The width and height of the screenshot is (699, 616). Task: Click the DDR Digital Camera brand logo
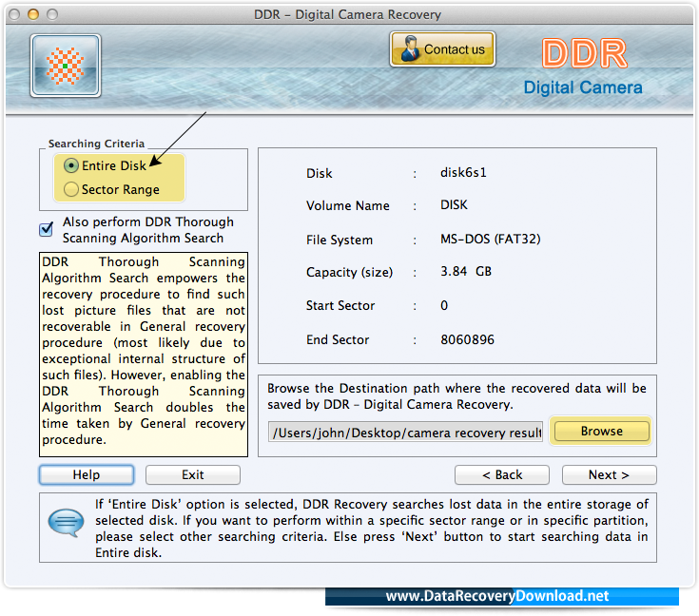pyautogui.click(x=583, y=67)
